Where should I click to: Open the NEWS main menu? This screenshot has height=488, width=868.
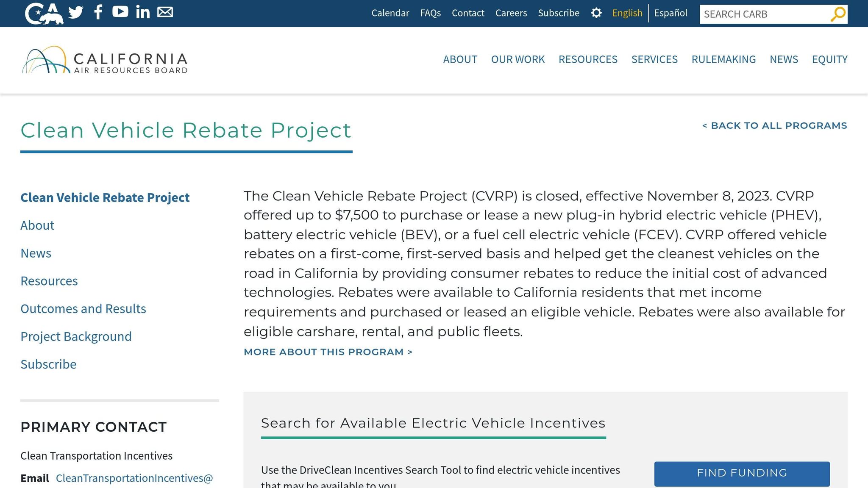coord(784,59)
